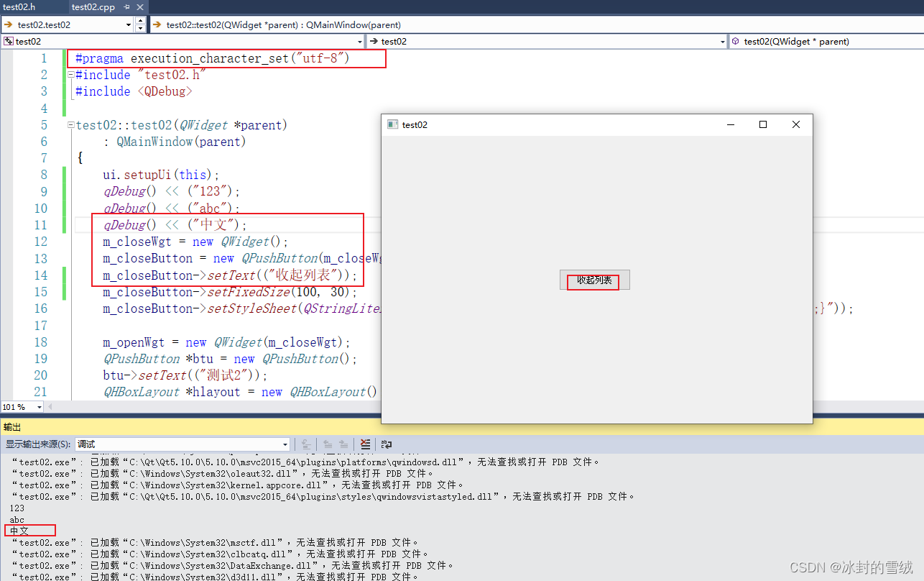
Task: Click the find message in code icon
Action: point(305,444)
